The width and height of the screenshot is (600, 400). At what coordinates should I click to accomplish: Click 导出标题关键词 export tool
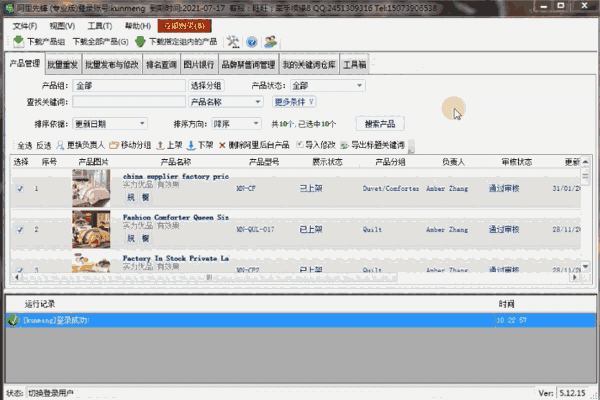(x=372, y=145)
